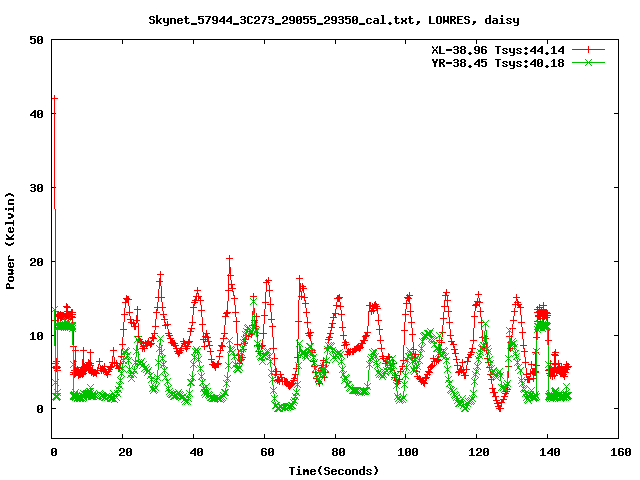Click the red legend line sample

point(588,50)
